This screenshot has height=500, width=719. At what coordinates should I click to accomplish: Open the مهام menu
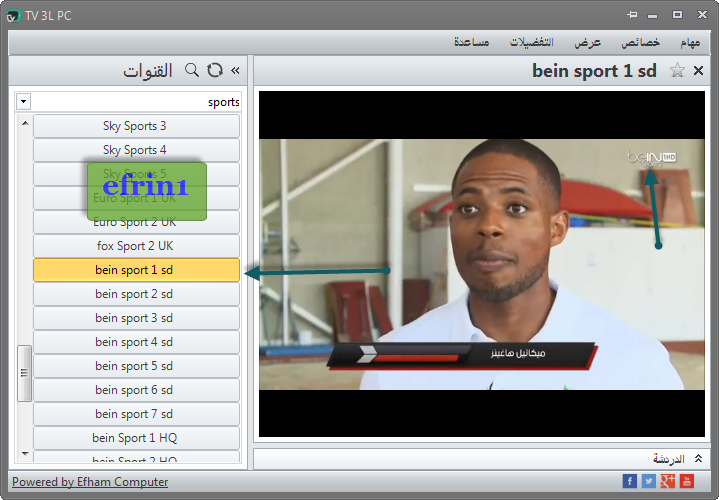(x=690, y=42)
